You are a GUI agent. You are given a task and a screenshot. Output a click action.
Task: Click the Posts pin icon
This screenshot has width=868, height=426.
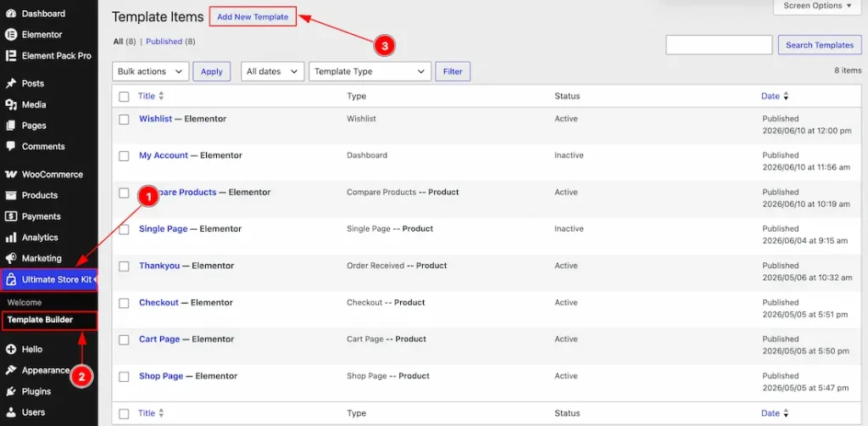click(10, 84)
